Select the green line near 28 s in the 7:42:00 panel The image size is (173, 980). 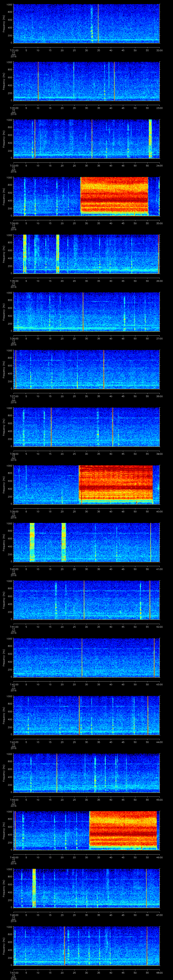coord(82,658)
